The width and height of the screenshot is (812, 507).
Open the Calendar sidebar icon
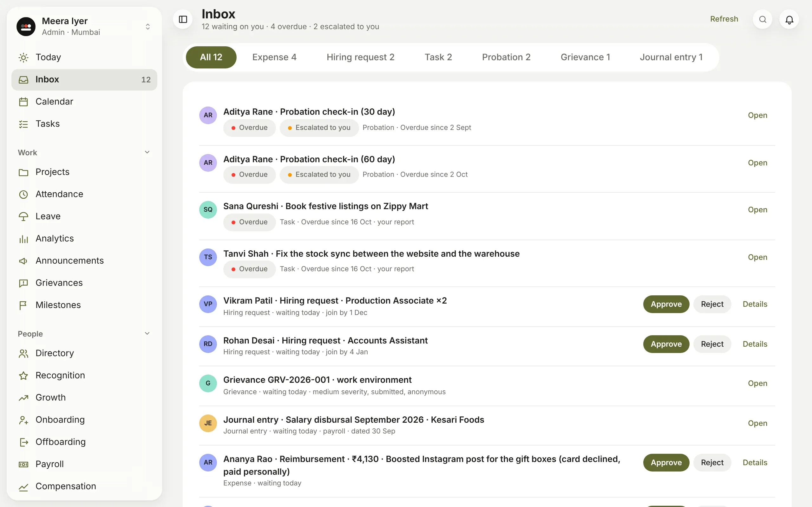click(x=23, y=102)
